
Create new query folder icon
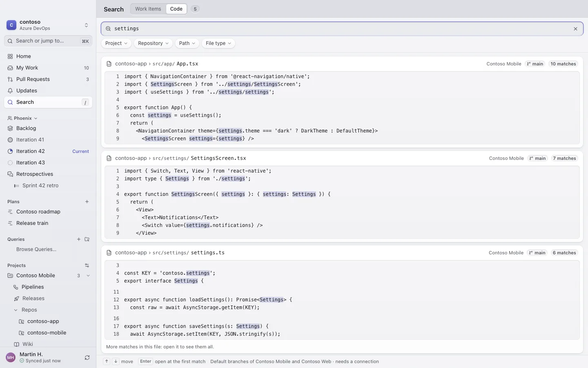tap(87, 239)
